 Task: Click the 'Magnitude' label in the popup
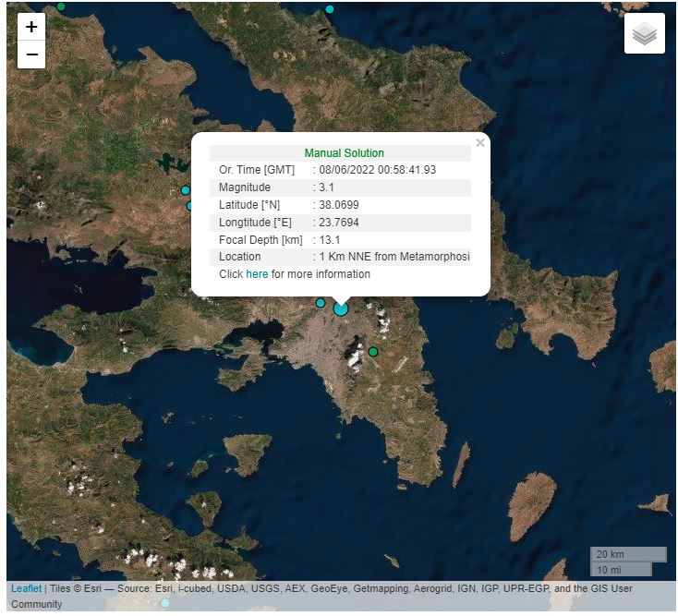pos(245,187)
